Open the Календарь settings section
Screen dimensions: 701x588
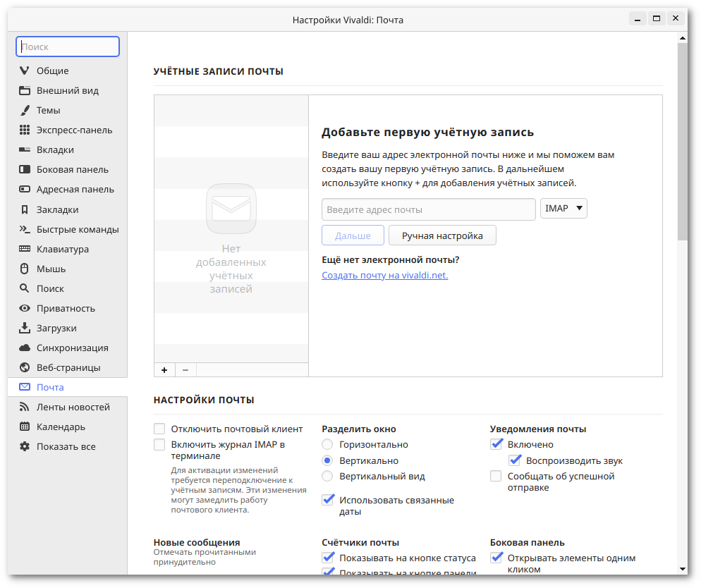pos(61,427)
